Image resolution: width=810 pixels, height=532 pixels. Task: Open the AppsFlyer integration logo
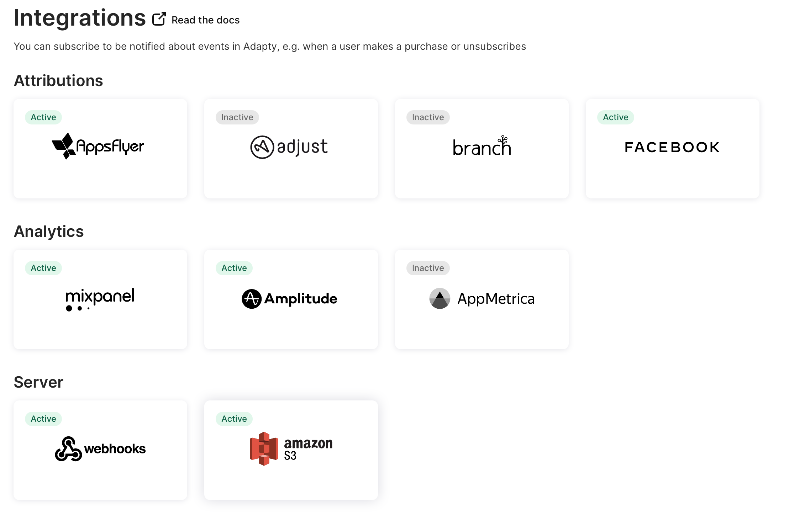98,146
